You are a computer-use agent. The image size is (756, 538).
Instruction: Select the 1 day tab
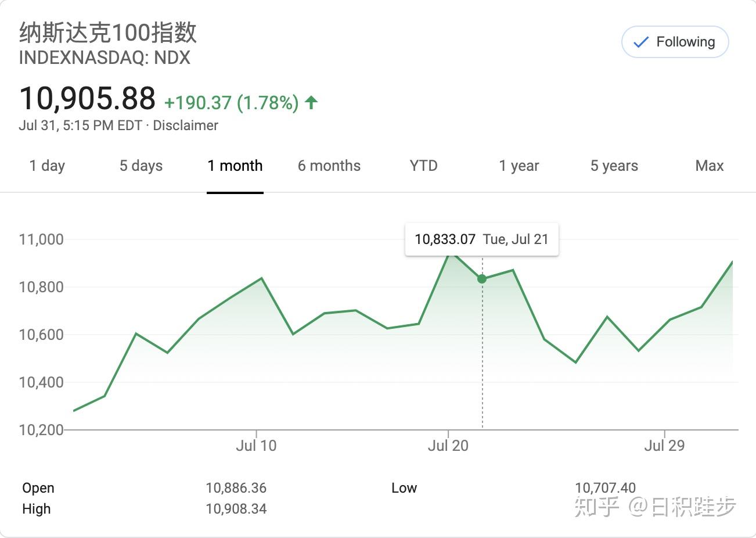(47, 166)
